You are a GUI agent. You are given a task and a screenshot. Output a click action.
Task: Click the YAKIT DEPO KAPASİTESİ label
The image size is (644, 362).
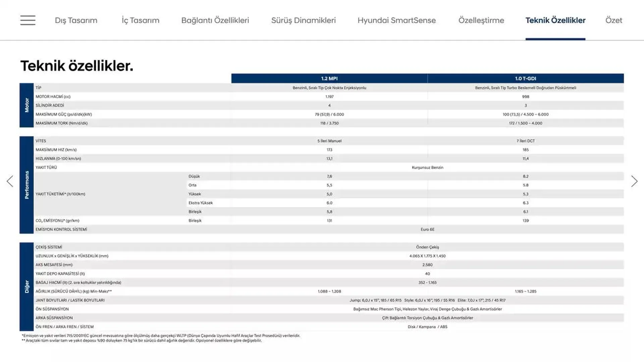[x=60, y=274]
